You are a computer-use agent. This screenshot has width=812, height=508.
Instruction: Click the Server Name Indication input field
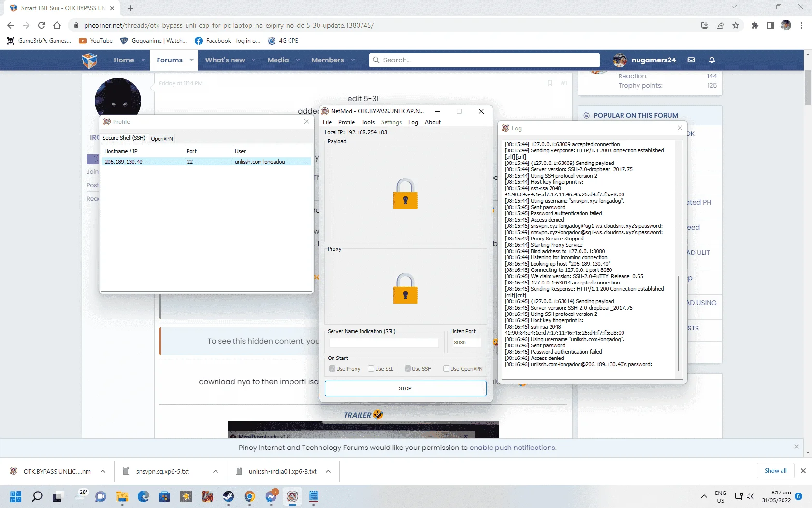[384, 343]
